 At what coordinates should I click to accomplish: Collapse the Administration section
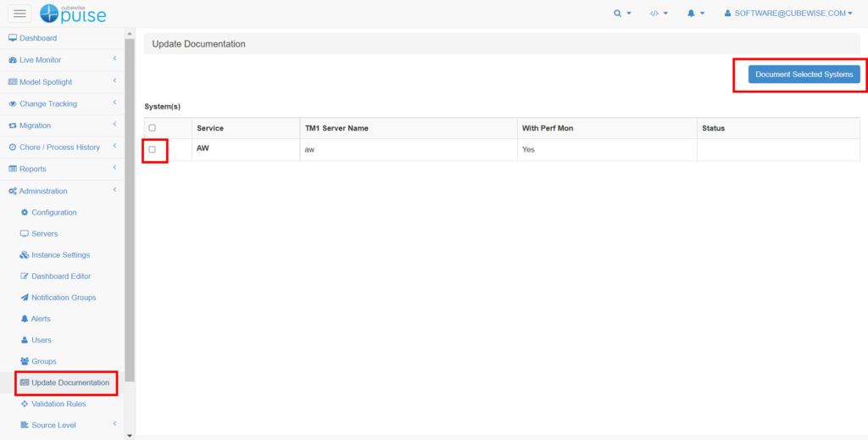114,191
